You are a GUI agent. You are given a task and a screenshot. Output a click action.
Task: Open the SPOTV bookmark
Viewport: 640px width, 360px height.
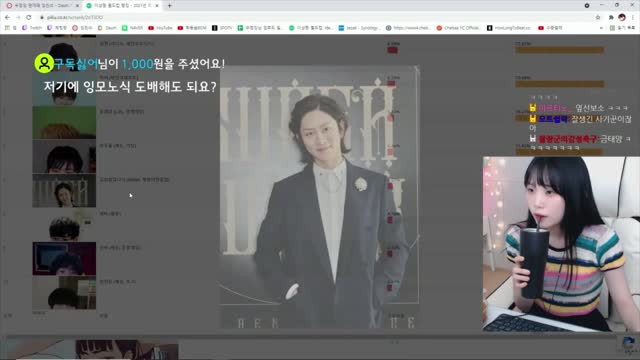[222, 28]
